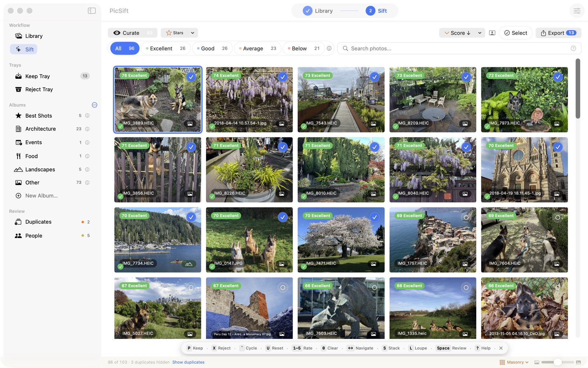
Task: Click the face detection icon near Select
Action: pyautogui.click(x=492, y=33)
